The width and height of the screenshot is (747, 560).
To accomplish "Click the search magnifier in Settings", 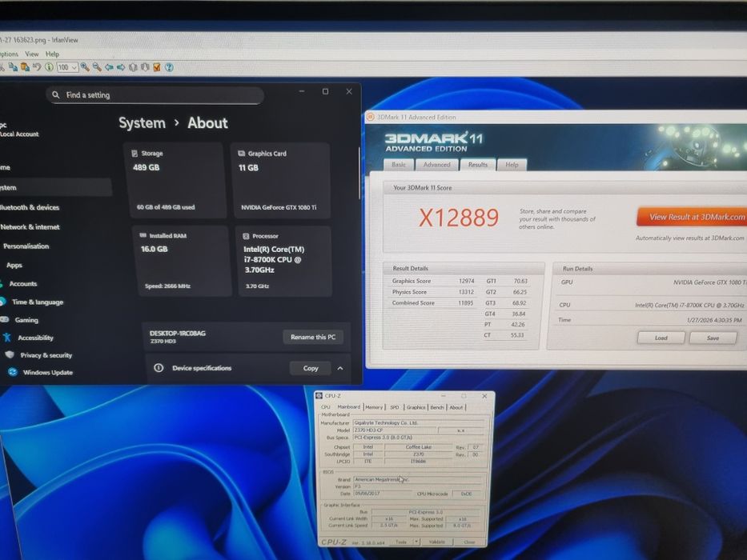I will click(56, 94).
